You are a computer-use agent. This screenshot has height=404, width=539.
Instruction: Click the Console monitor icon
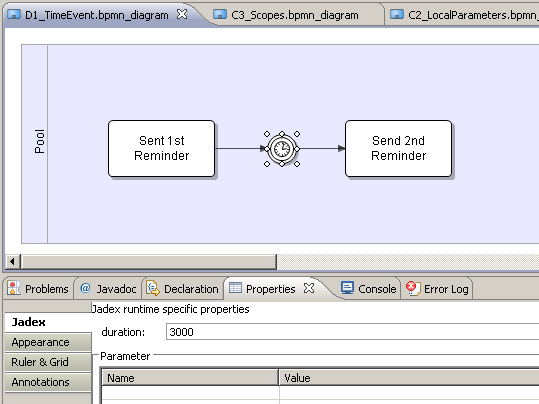(x=347, y=288)
